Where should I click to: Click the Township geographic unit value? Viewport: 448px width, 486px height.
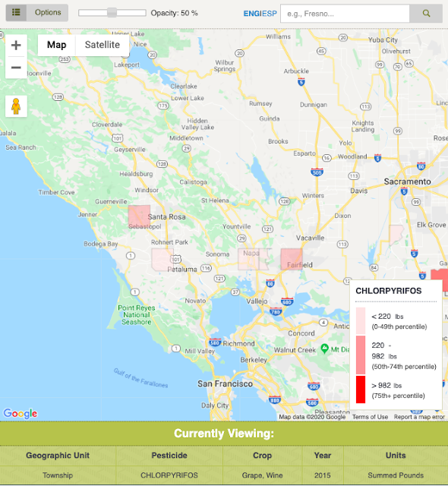pyautogui.click(x=58, y=475)
